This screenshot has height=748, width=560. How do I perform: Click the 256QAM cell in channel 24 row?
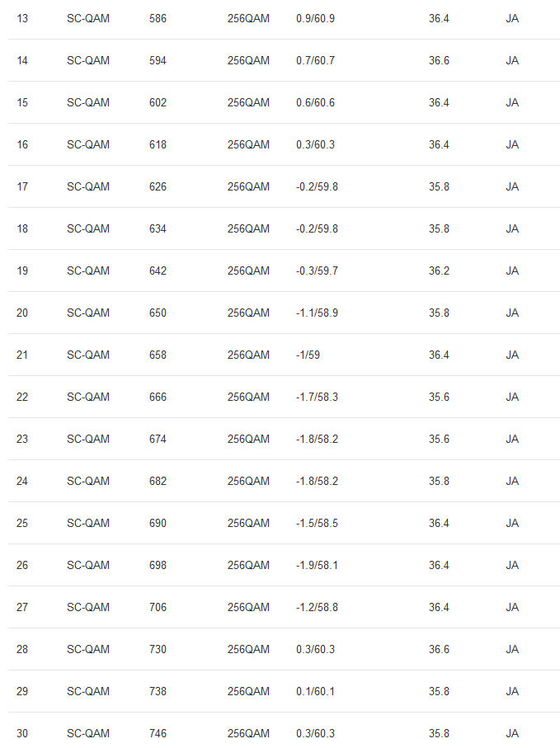pos(248,481)
